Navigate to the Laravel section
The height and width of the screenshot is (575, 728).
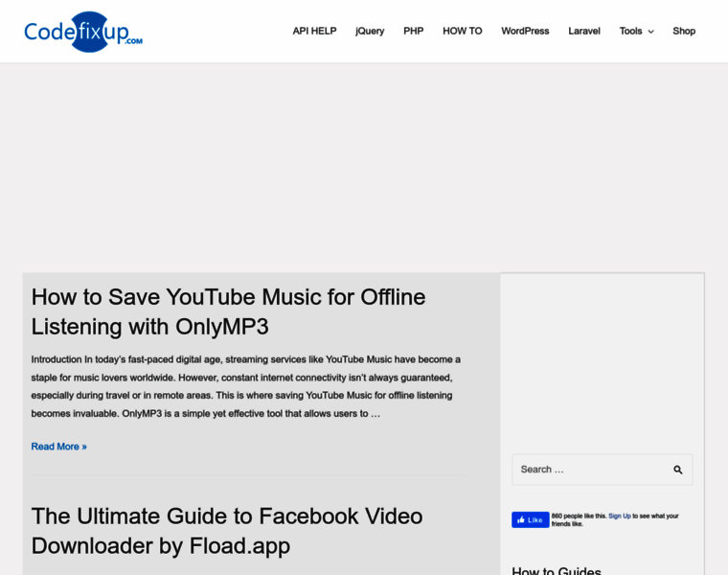point(584,31)
